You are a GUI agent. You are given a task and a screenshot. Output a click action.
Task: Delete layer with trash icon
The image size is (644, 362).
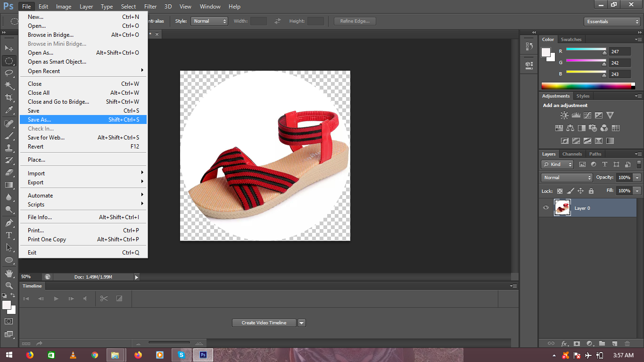pos(627,344)
